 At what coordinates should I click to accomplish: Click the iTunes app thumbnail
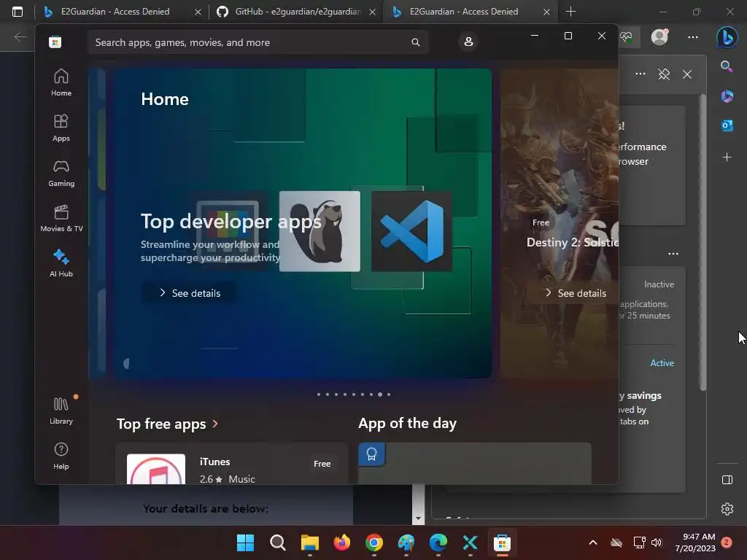point(156,469)
